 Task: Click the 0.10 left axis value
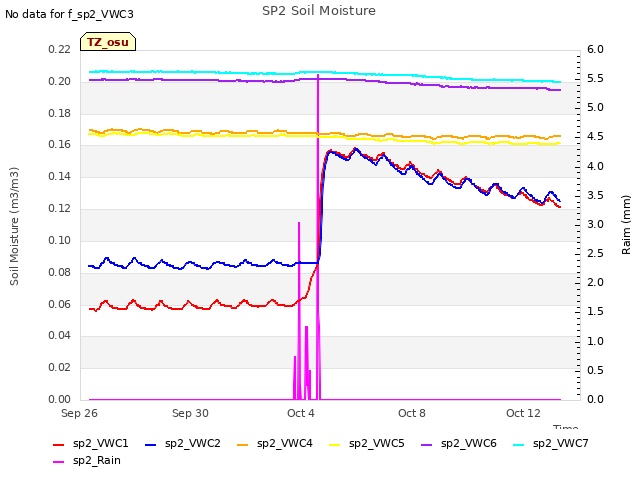tap(59, 240)
